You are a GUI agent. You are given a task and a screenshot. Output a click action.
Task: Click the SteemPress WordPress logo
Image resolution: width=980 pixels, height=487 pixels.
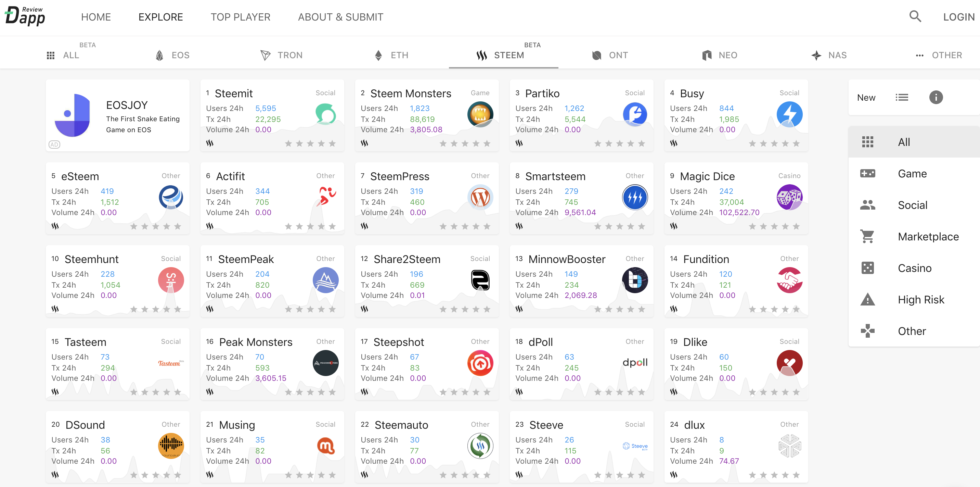pyautogui.click(x=480, y=197)
